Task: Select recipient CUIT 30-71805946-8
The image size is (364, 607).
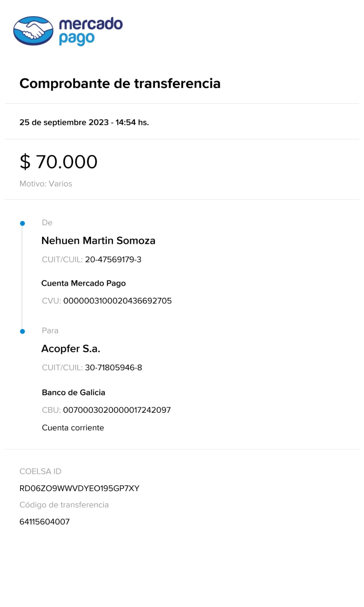Action: click(x=113, y=368)
